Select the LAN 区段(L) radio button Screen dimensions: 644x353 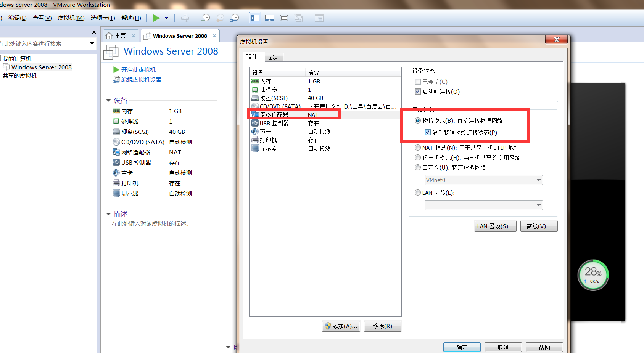[418, 193]
